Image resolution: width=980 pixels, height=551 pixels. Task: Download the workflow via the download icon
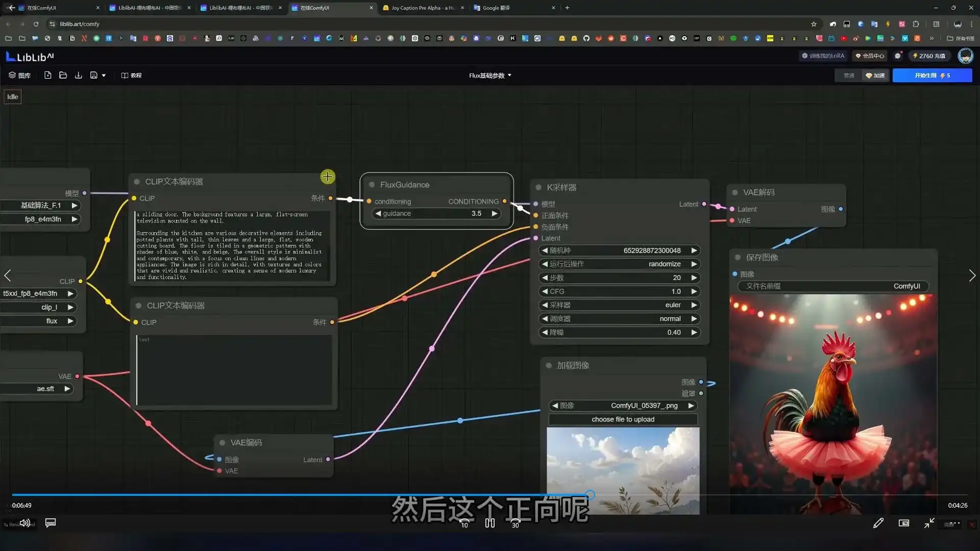coord(78,75)
